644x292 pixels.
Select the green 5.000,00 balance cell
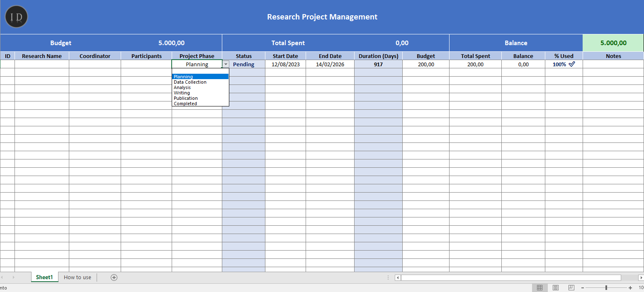point(613,43)
